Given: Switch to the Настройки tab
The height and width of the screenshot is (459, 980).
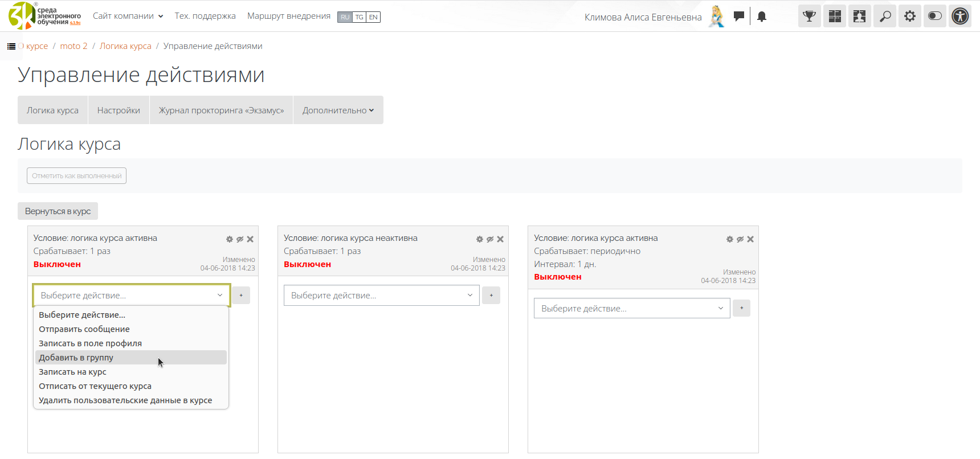Looking at the screenshot, I should [x=119, y=110].
